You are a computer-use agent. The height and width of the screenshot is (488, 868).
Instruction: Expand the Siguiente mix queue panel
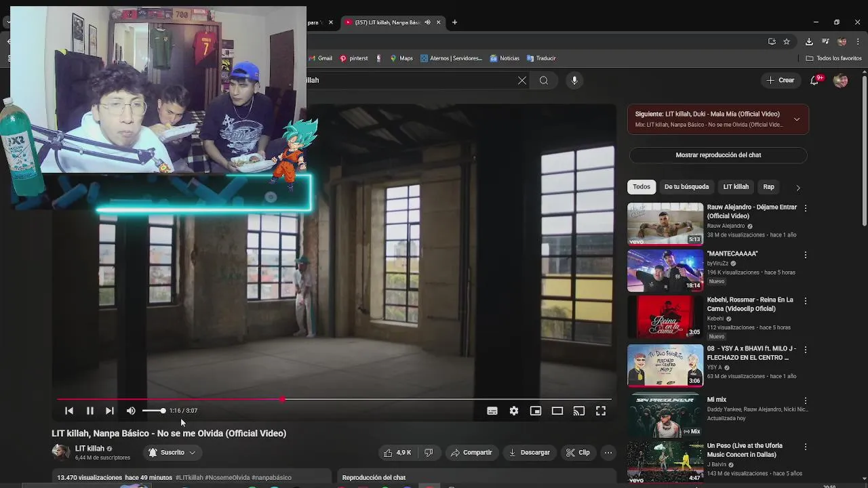[797, 119]
